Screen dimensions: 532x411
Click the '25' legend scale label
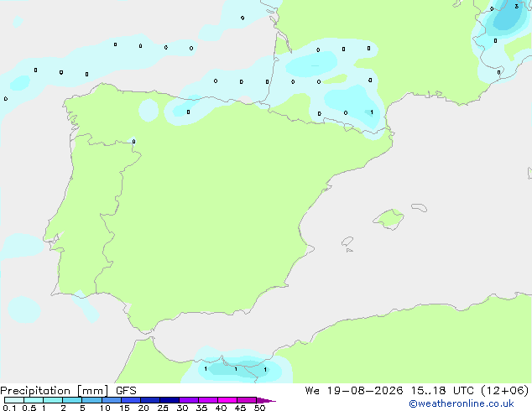tap(163, 408)
